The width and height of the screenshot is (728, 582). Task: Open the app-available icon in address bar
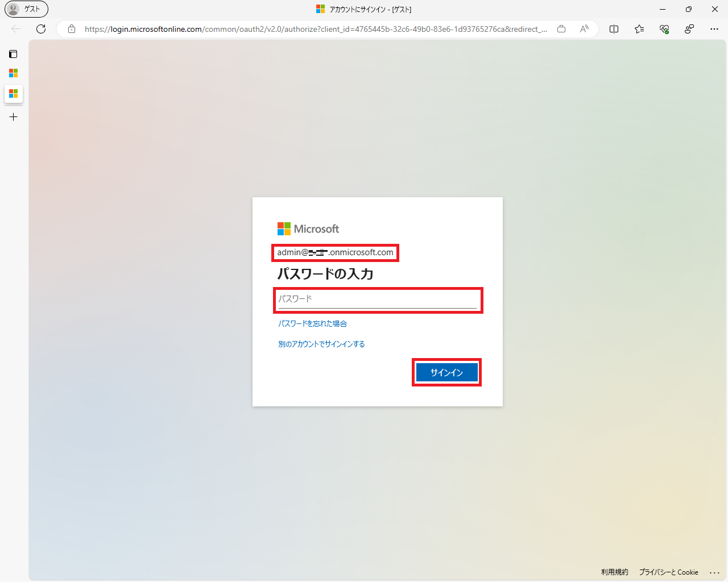pyautogui.click(x=561, y=29)
